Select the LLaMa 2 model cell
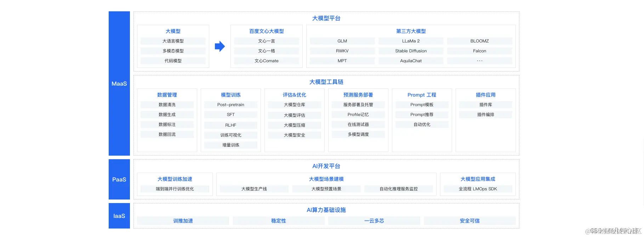The width and height of the screenshot is (644, 237). coord(411,41)
